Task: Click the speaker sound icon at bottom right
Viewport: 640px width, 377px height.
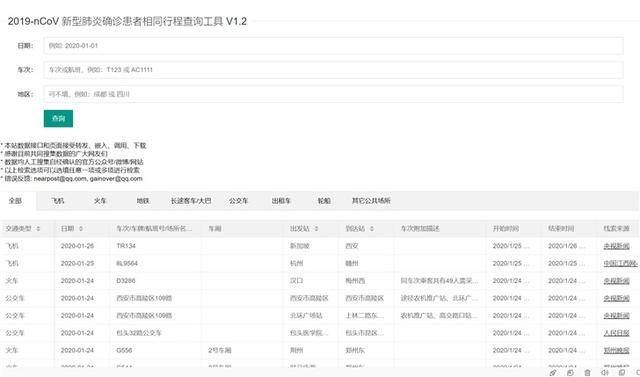Action: click(x=605, y=373)
